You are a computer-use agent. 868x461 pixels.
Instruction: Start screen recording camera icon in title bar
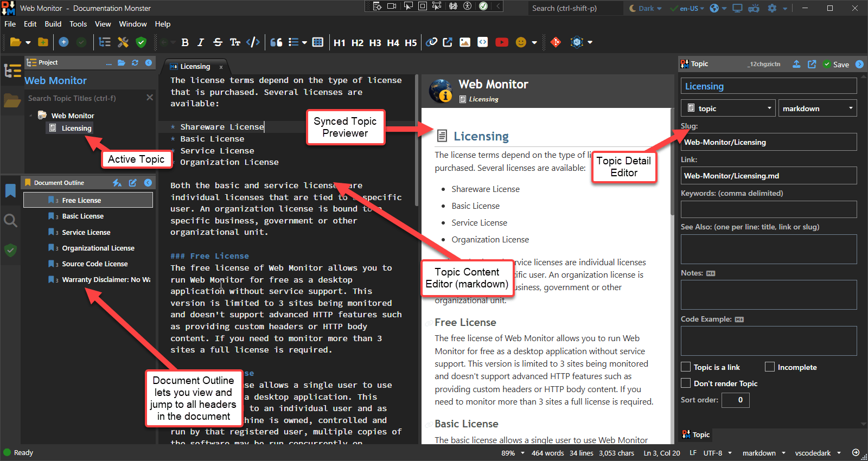click(392, 7)
